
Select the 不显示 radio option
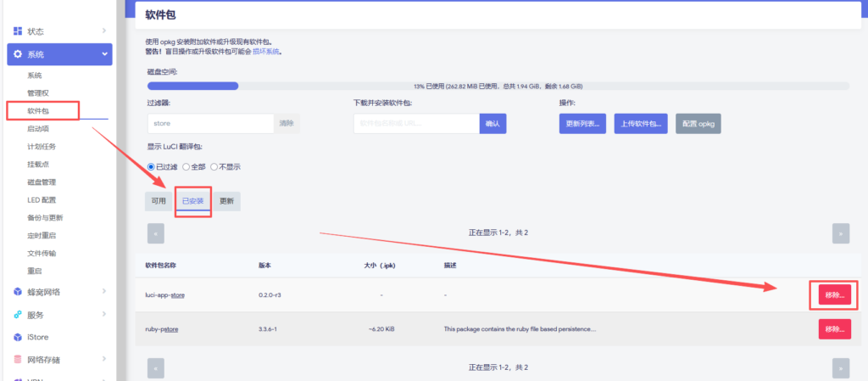tap(214, 166)
